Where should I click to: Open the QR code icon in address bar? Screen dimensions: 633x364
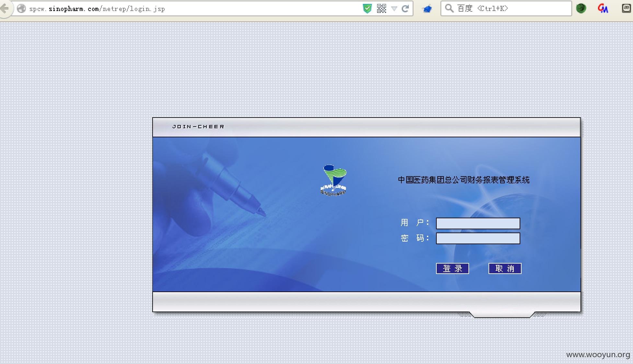382,9
